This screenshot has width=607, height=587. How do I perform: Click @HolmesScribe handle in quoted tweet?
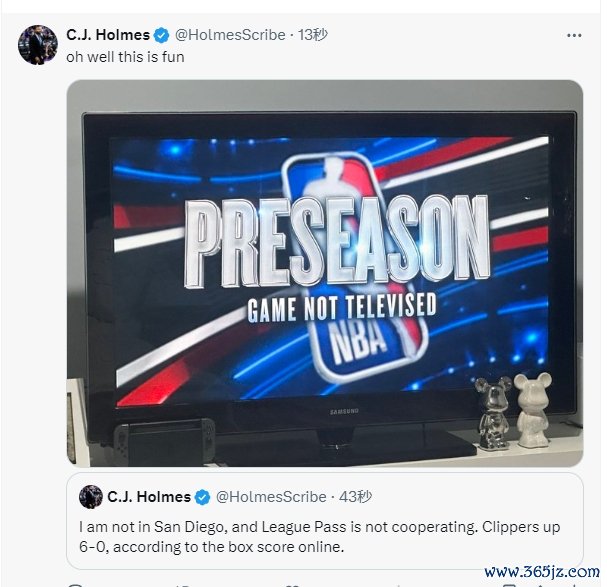pos(271,497)
